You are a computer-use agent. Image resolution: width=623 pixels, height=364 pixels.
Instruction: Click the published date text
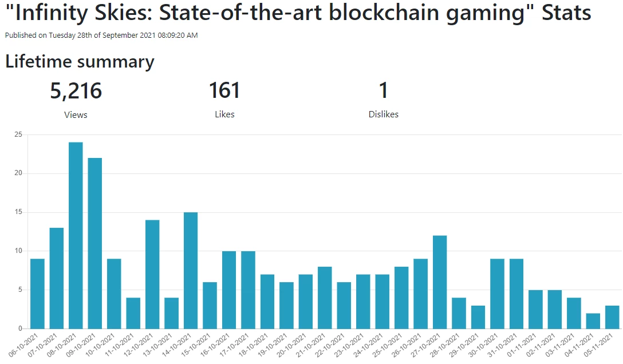tap(101, 35)
